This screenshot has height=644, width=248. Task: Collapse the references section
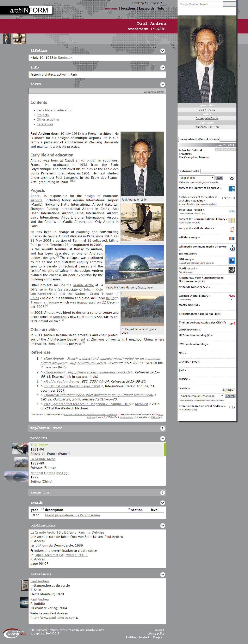(163, 574)
